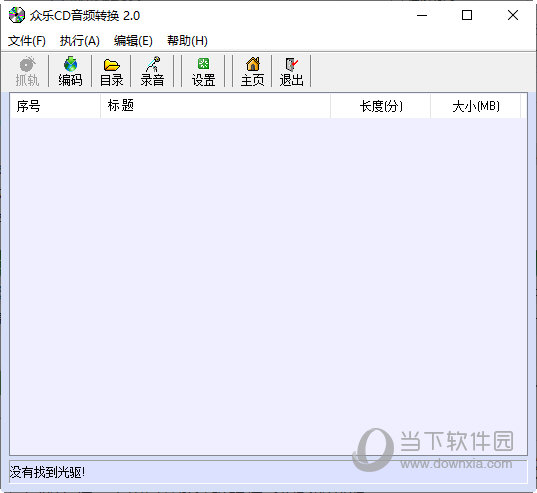Click the 抓轨 track-ripping toolbar icon
Viewport: 537px width, 493px height.
click(x=27, y=71)
